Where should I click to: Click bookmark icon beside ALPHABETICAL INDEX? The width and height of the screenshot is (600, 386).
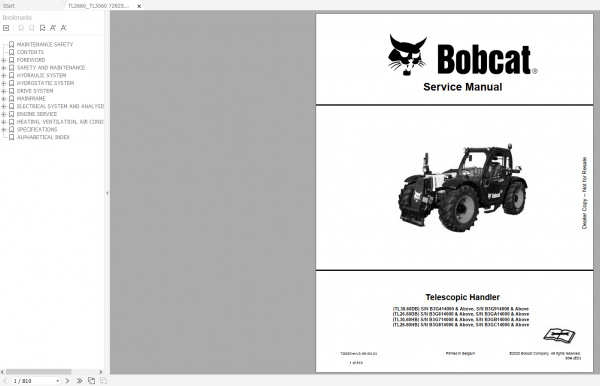[x=11, y=137]
